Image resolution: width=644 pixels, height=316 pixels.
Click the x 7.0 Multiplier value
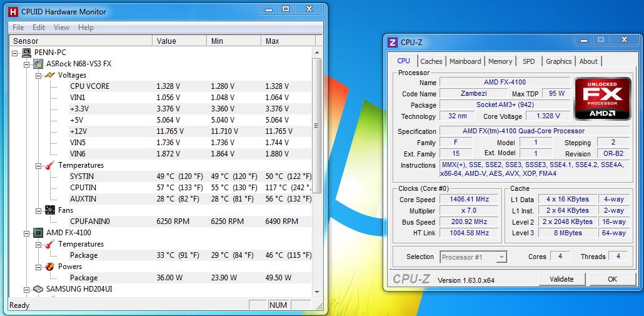(470, 211)
